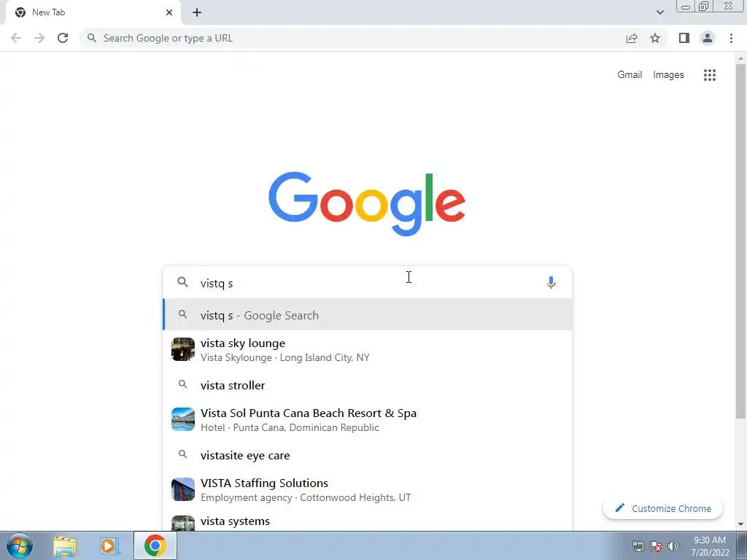Open the Windows Start button
The width and height of the screenshot is (747, 560).
(20, 545)
